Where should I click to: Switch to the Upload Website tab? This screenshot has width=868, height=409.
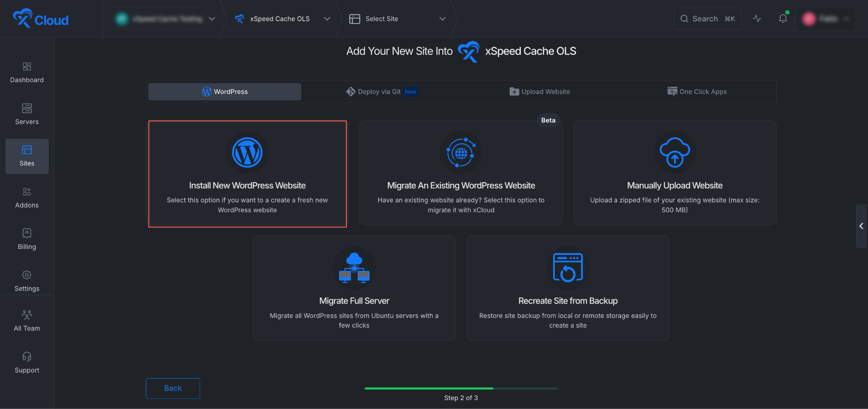coord(539,91)
